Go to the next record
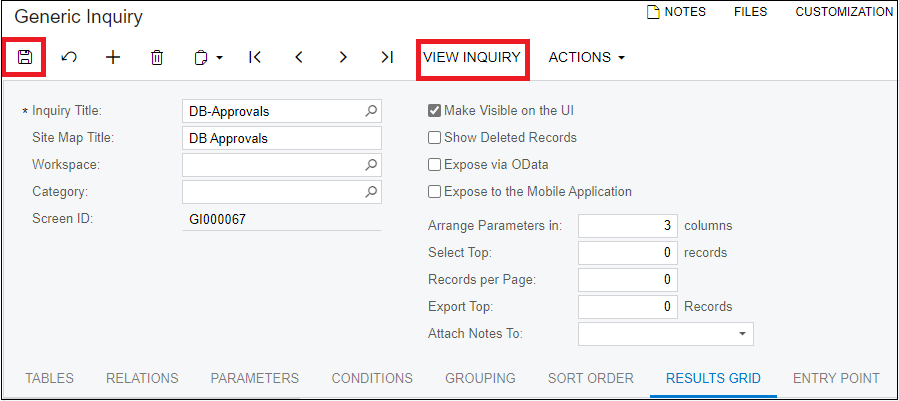Image resolution: width=899 pixels, height=401 pixels. (343, 57)
